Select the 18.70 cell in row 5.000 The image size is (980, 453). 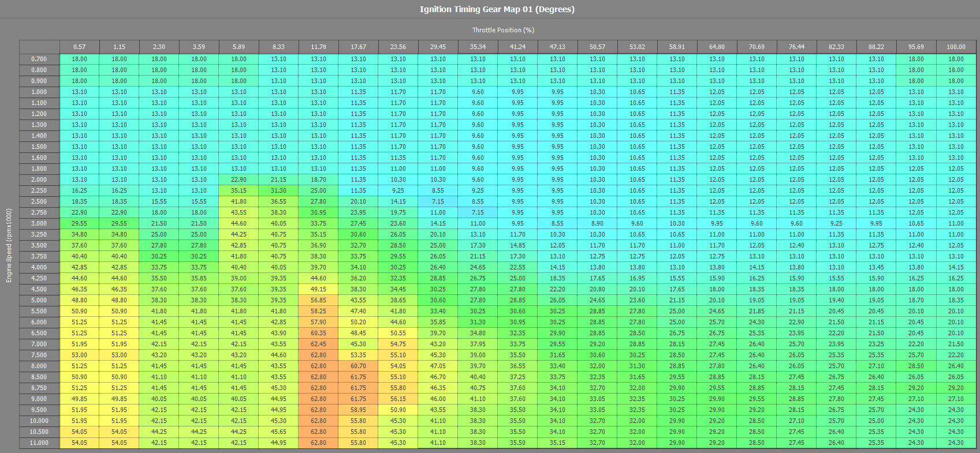coord(916,300)
